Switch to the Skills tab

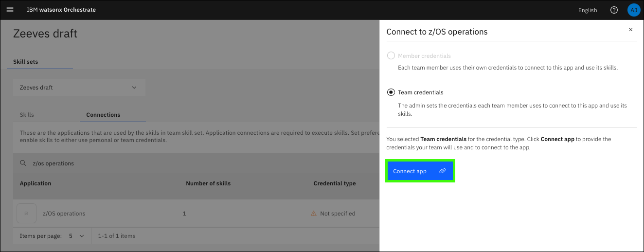pos(27,115)
